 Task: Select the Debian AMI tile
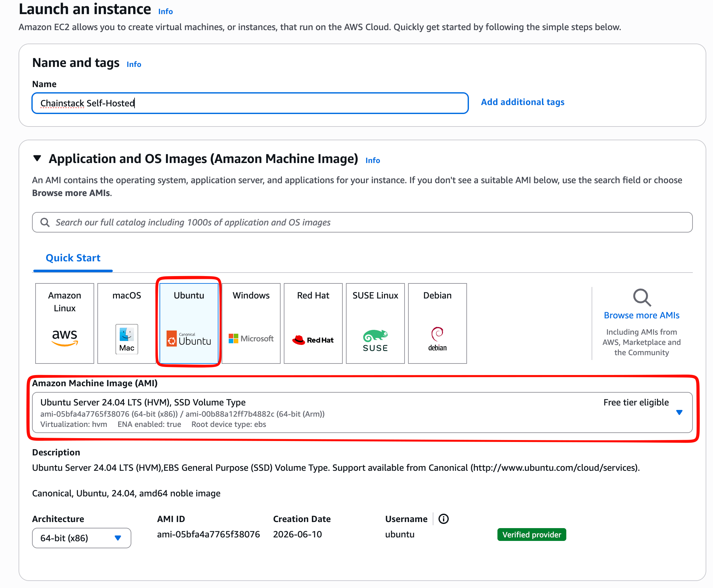(437, 323)
